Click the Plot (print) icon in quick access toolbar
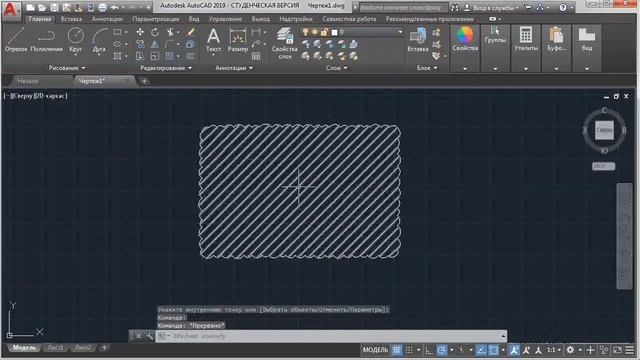 tap(102, 7)
